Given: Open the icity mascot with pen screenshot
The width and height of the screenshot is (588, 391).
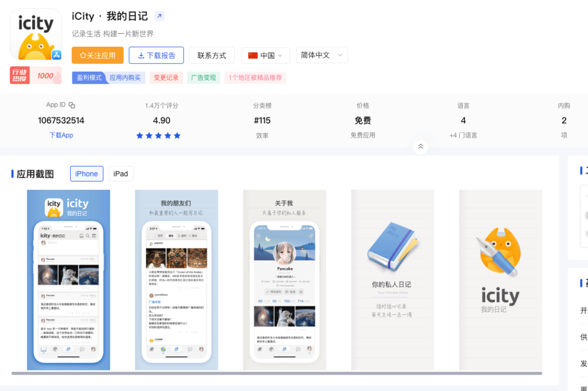Looking at the screenshot, I should (x=501, y=280).
